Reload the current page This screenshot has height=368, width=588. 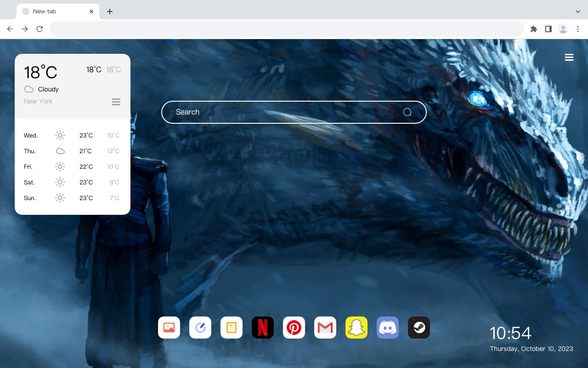pyautogui.click(x=40, y=29)
